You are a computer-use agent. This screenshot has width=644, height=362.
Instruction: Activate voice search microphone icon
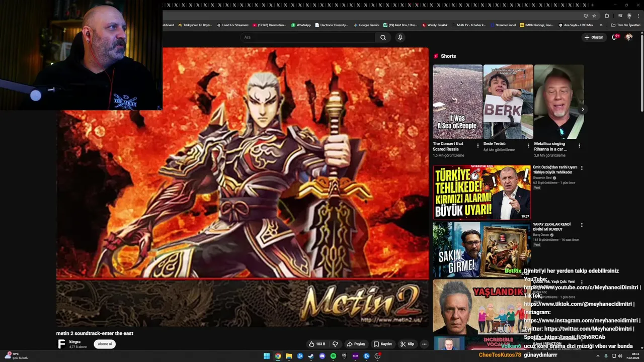pos(400,37)
